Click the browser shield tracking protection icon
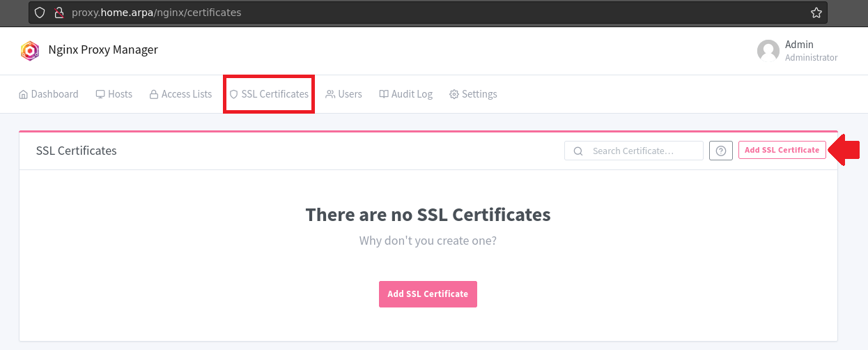 point(40,13)
